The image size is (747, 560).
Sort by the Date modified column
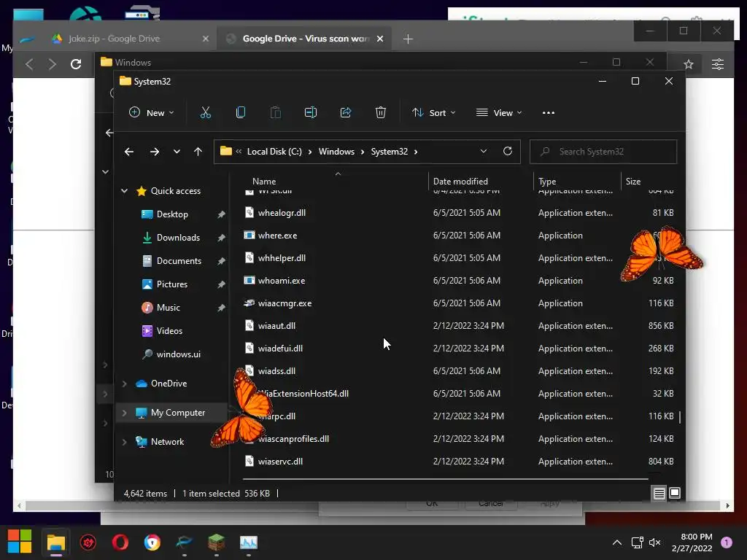460,182
